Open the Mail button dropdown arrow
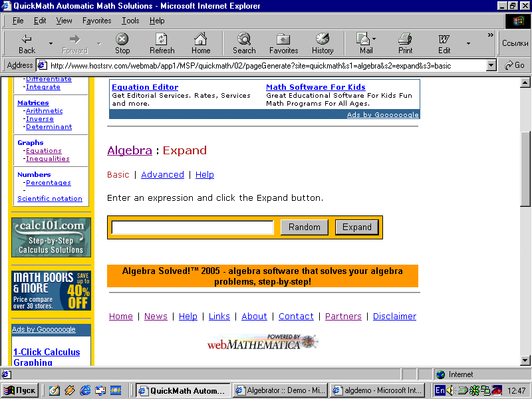The height and width of the screenshot is (399, 532). pos(374,39)
